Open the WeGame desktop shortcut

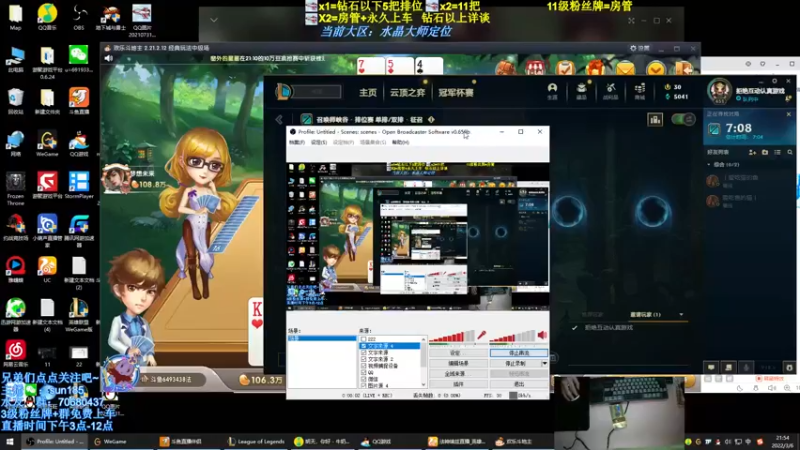coord(47,143)
